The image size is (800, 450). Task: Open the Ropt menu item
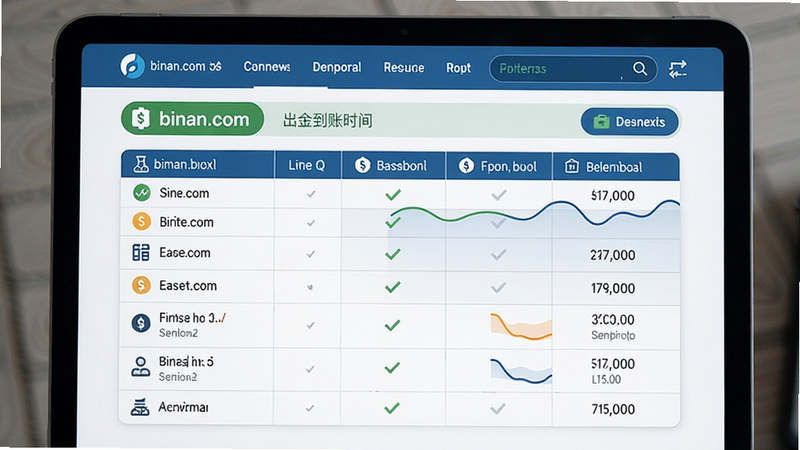(x=458, y=68)
